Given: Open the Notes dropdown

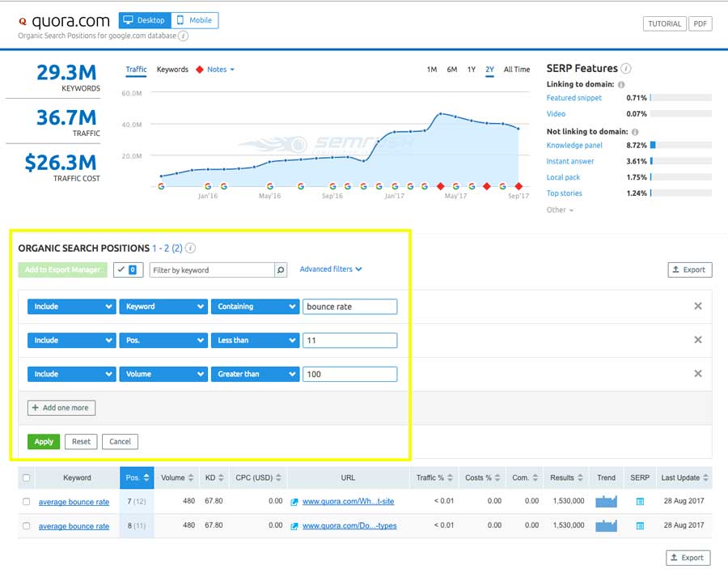Looking at the screenshot, I should point(220,70).
